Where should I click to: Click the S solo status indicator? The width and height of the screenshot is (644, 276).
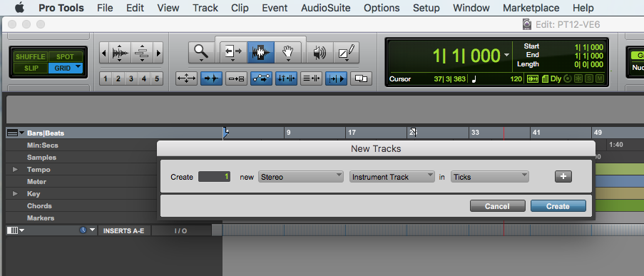588,79
